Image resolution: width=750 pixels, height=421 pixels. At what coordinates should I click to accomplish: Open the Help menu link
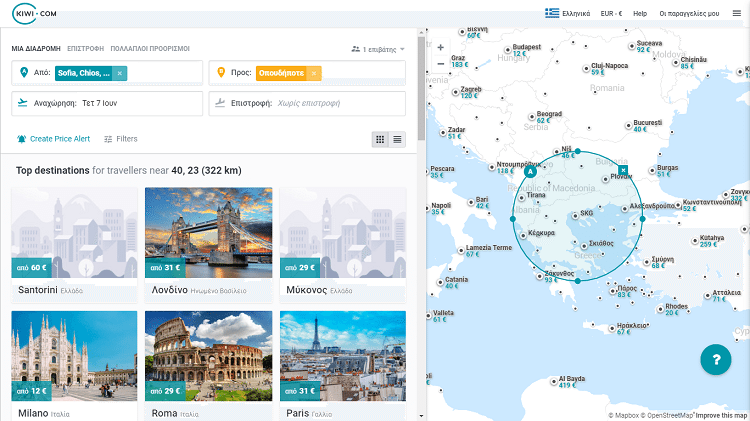(x=640, y=13)
